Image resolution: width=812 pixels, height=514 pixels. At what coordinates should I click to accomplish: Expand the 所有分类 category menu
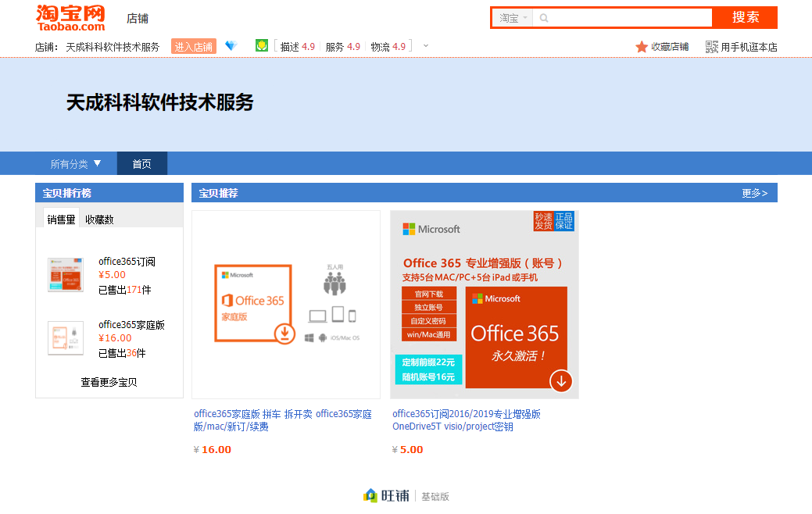click(76, 163)
